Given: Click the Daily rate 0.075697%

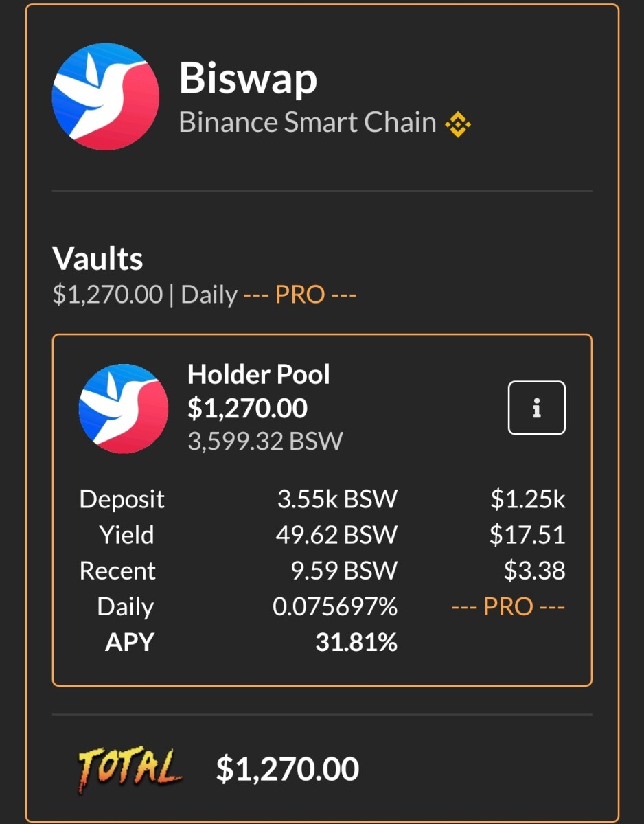Looking at the screenshot, I should point(334,607).
